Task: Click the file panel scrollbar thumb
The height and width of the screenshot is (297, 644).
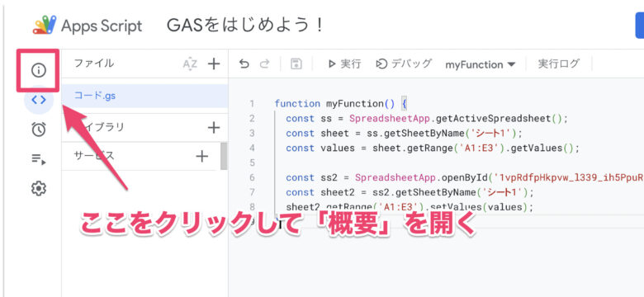Action: pyautogui.click(x=224, y=156)
